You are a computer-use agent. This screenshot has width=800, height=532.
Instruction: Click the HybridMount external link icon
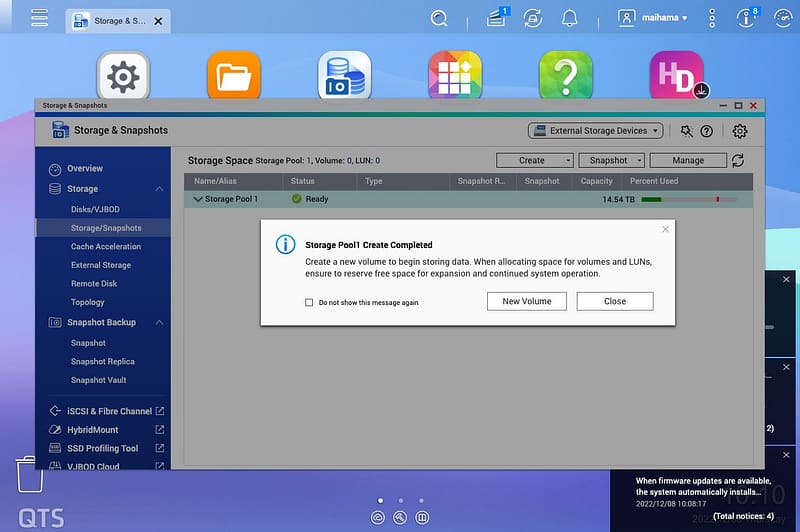click(160, 429)
